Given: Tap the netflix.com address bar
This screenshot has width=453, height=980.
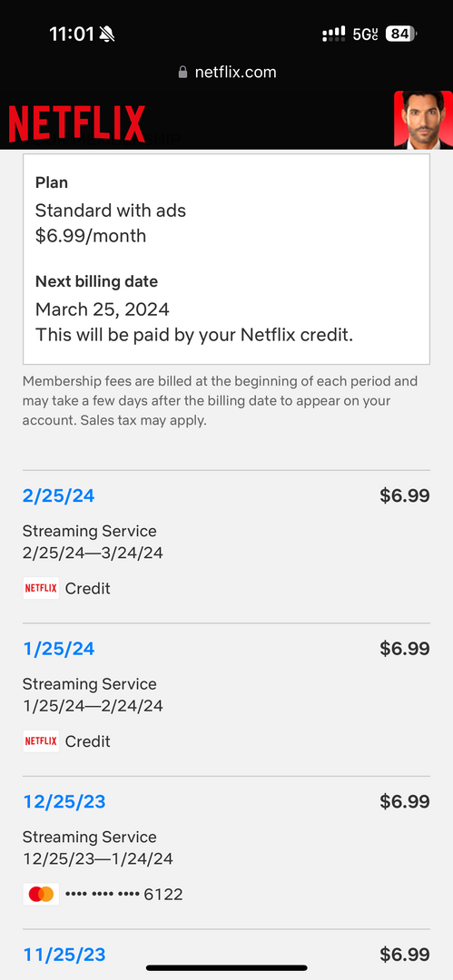Looking at the screenshot, I should (227, 73).
